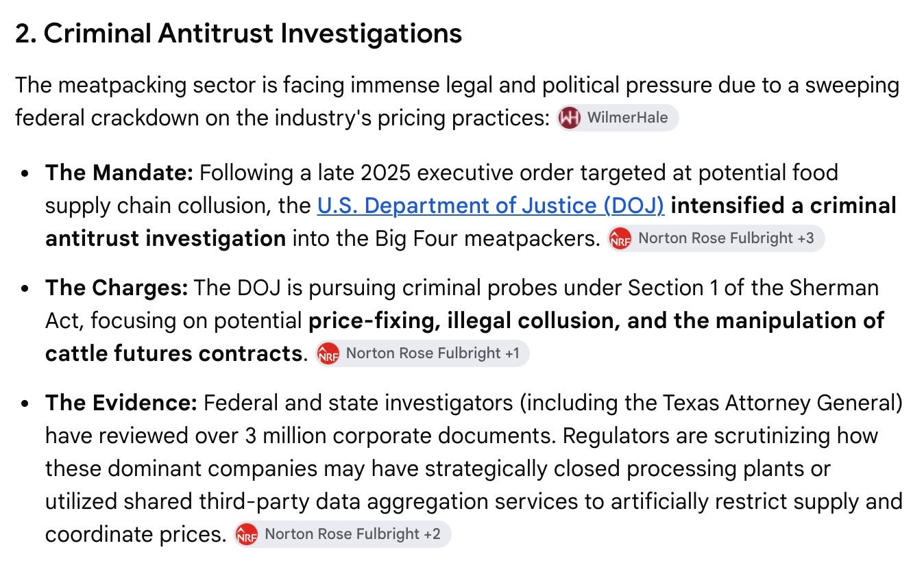Image resolution: width=924 pixels, height=563 pixels.
Task: Follow the U.S. Department of Justice (DOJ) link
Action: click(491, 205)
